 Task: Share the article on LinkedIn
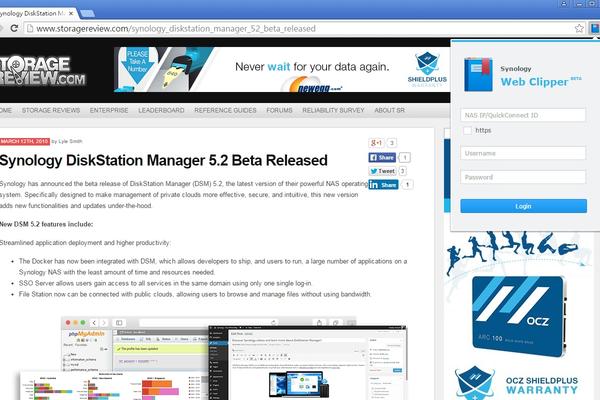pos(383,185)
